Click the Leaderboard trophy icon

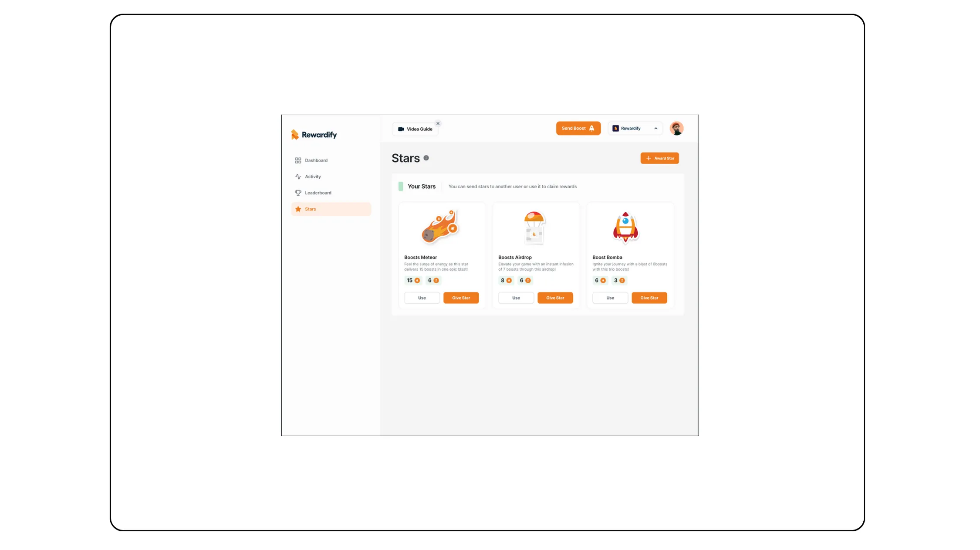click(298, 193)
